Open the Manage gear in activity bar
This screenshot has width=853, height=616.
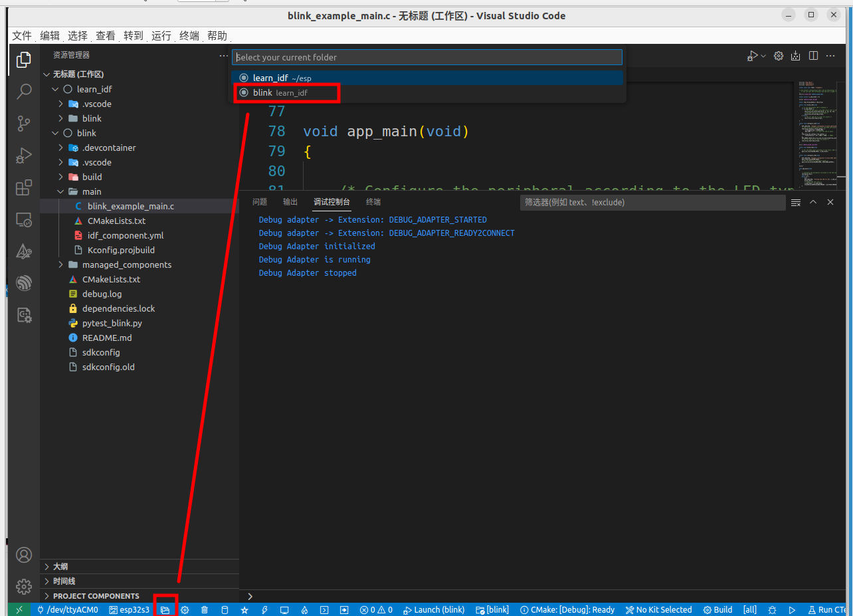click(24, 587)
